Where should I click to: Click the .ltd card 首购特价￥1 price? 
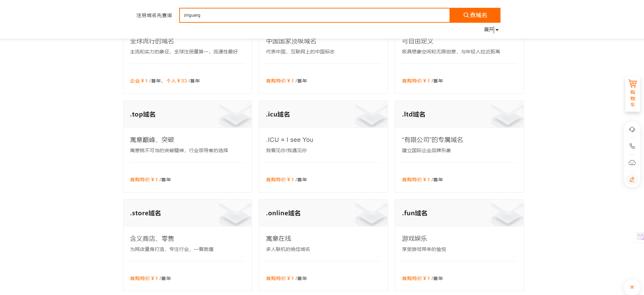pos(416,180)
